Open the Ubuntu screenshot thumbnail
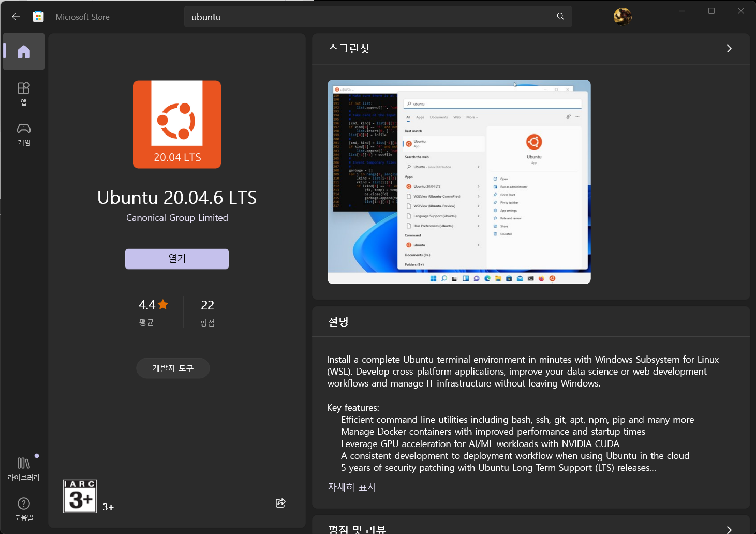 coord(459,182)
